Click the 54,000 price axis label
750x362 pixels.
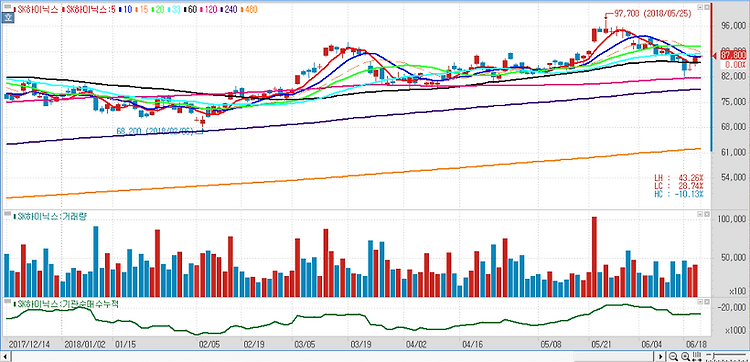[x=733, y=178]
